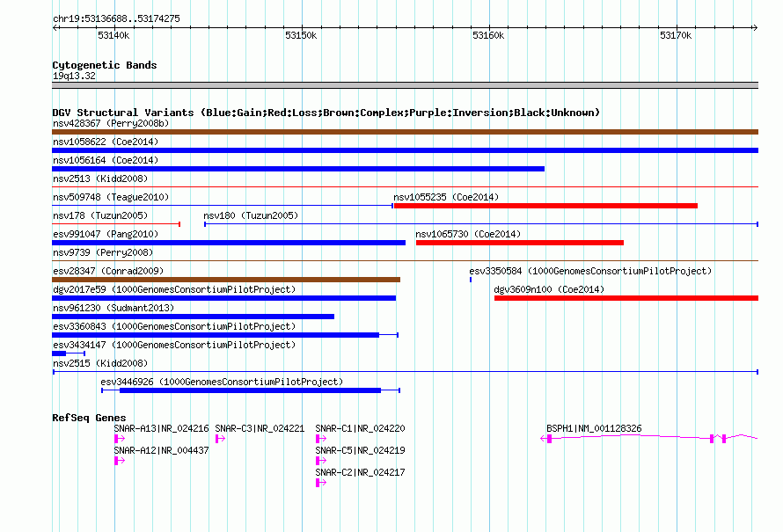Click the esv3350584 variant label

pos(590,271)
